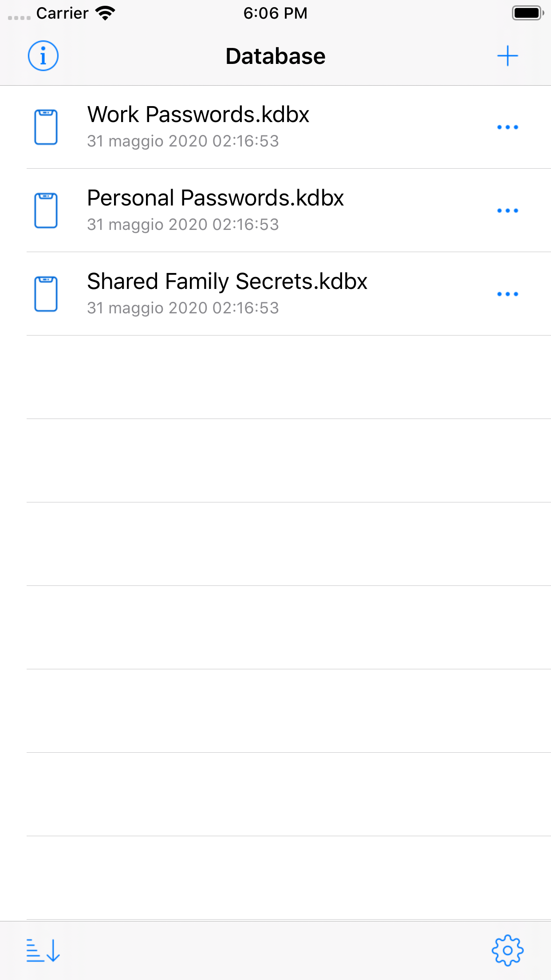Open the Personal Passwords.kdbx database
The height and width of the screenshot is (980, 551).
pos(216,198)
